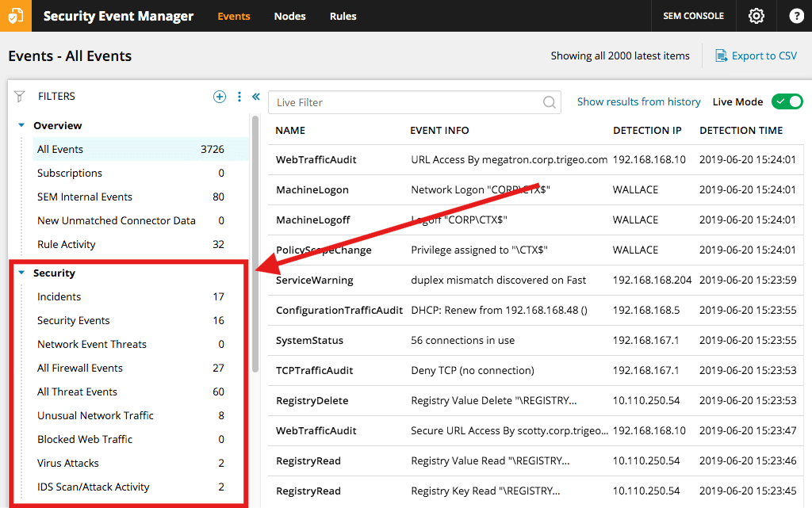Open the MachineLogoff event row
This screenshot has width=812, height=508.
tap(535, 220)
